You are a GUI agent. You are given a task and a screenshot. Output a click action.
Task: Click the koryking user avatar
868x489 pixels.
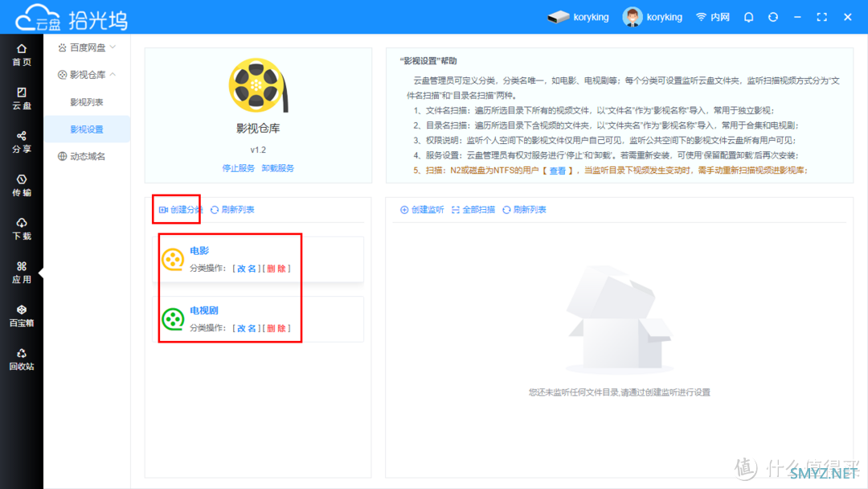tap(633, 17)
